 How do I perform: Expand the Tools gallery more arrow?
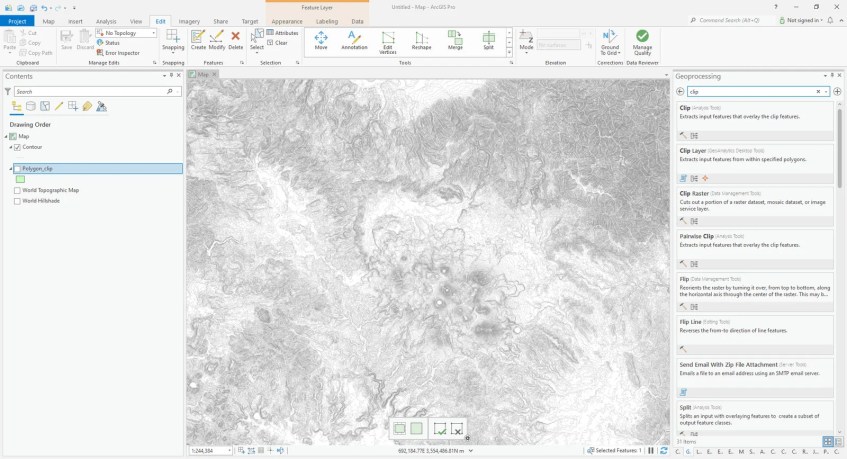509,52
